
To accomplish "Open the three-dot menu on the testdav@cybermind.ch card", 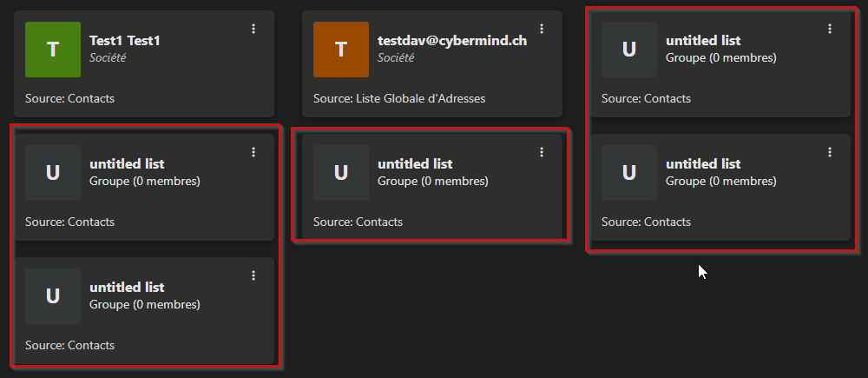I will [x=542, y=29].
